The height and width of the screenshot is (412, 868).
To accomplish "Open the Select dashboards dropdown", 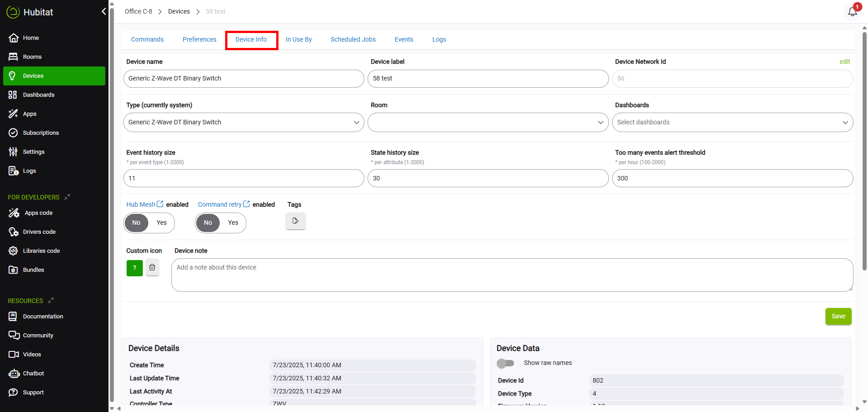I will pyautogui.click(x=732, y=123).
